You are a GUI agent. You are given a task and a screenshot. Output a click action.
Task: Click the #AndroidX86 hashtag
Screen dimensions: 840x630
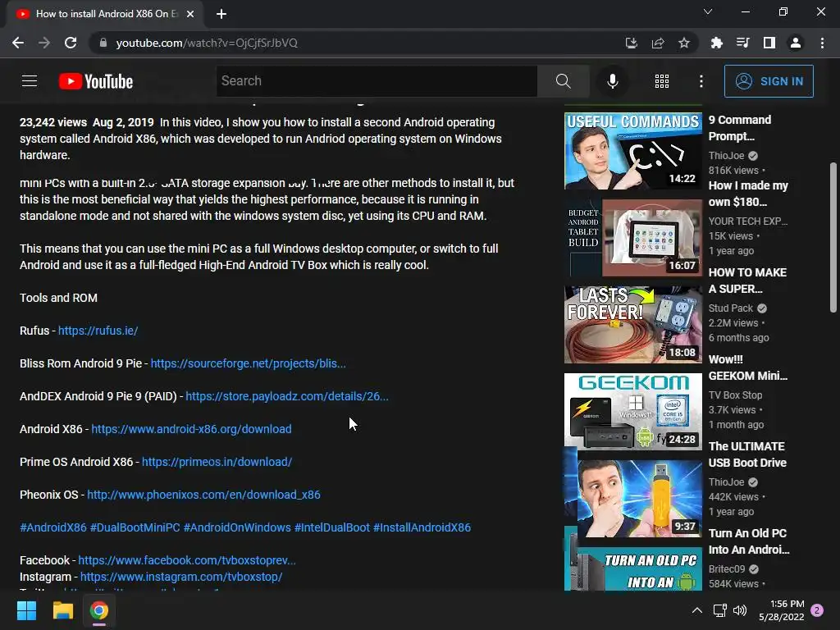click(x=53, y=527)
